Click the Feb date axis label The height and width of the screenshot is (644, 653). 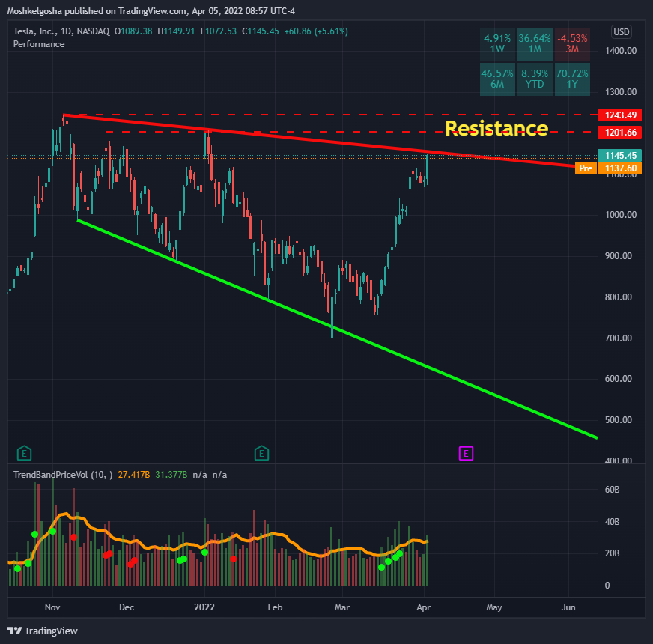coord(275,607)
